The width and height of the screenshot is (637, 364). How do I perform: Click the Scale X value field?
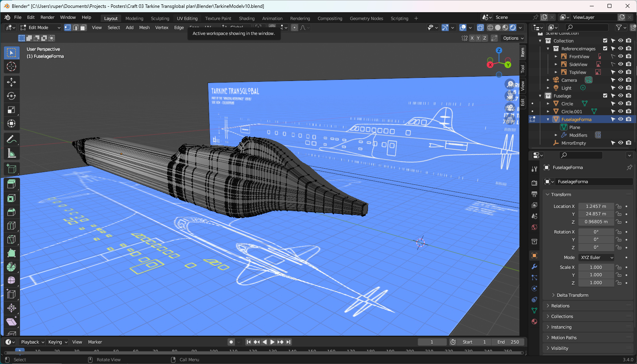click(596, 267)
